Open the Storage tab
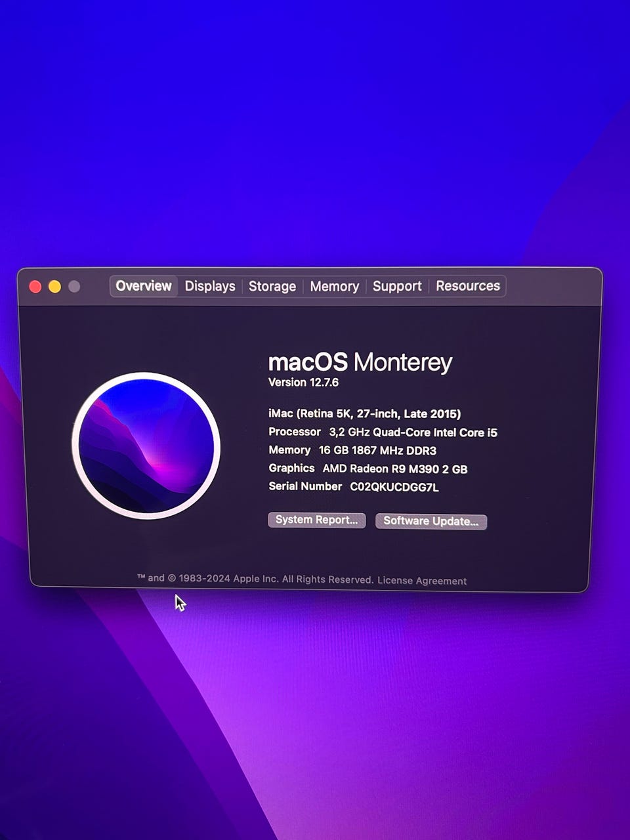 pos(272,286)
